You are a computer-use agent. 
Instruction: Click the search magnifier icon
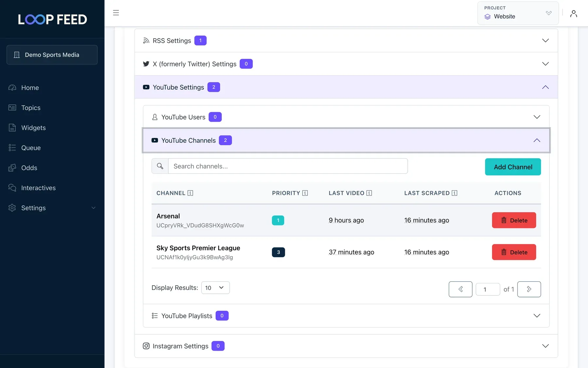click(160, 166)
